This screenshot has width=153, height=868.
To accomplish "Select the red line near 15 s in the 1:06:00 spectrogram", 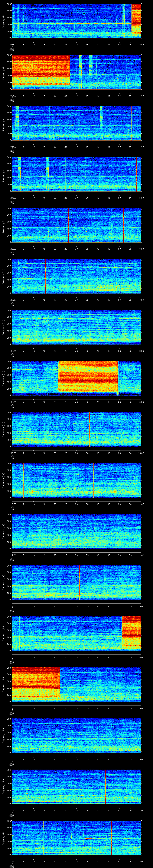I will click(45, 276).
